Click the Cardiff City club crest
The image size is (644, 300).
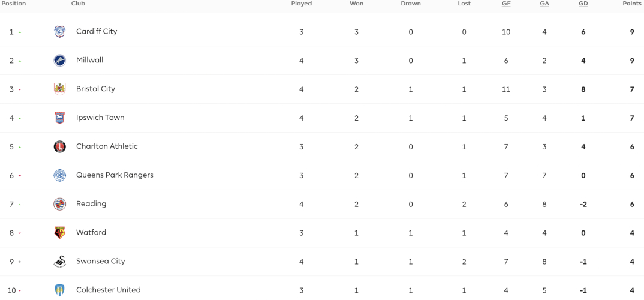59,32
